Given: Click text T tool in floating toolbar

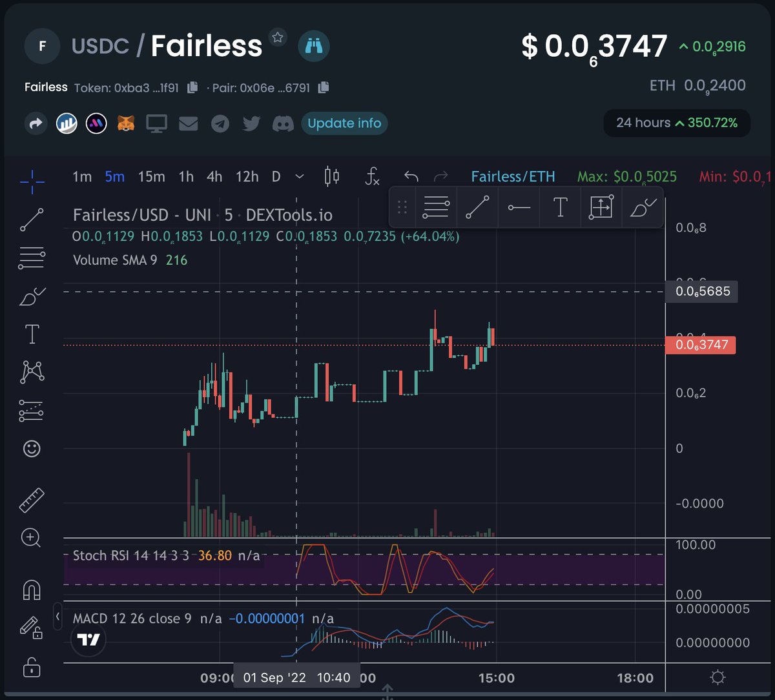Looking at the screenshot, I should (560, 207).
